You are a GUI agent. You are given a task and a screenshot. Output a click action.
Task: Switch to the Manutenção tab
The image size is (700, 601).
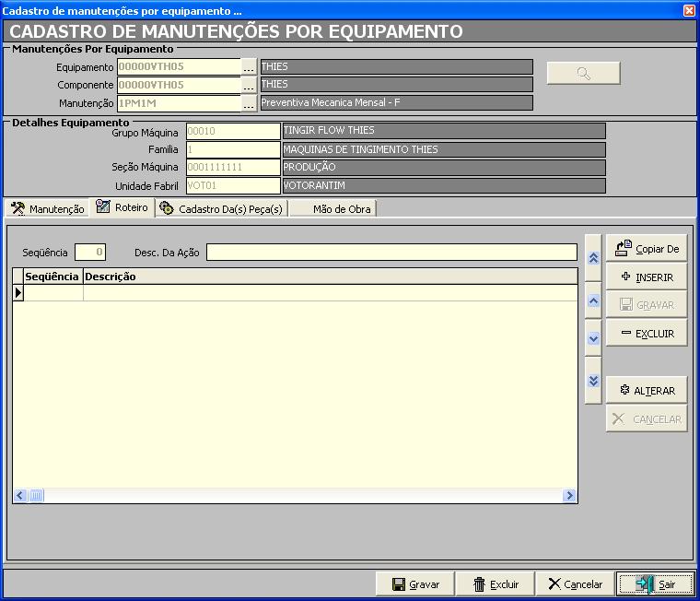[x=48, y=209]
